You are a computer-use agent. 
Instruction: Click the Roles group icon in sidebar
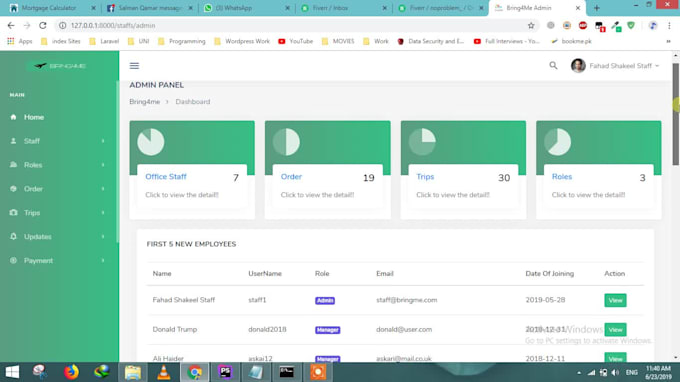coord(13,165)
